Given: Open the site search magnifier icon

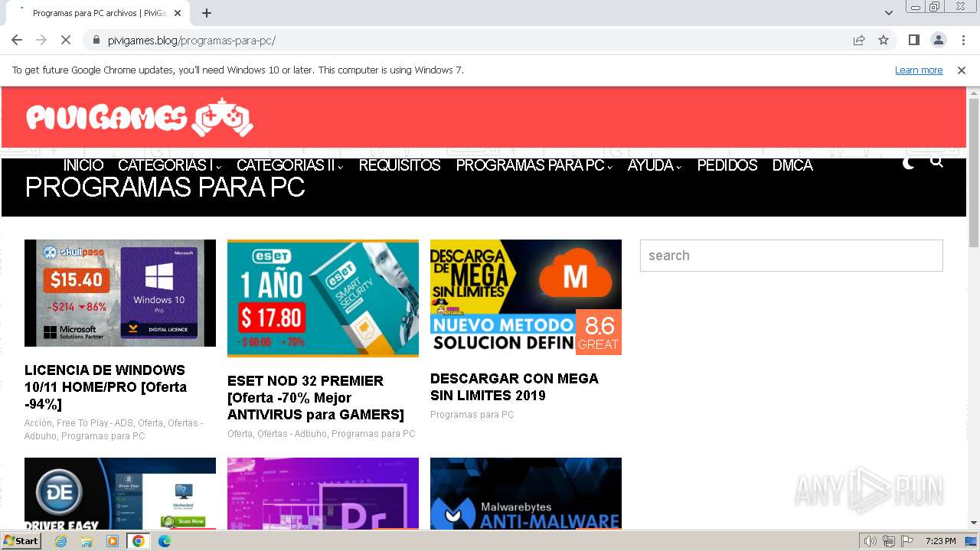Looking at the screenshot, I should [936, 162].
